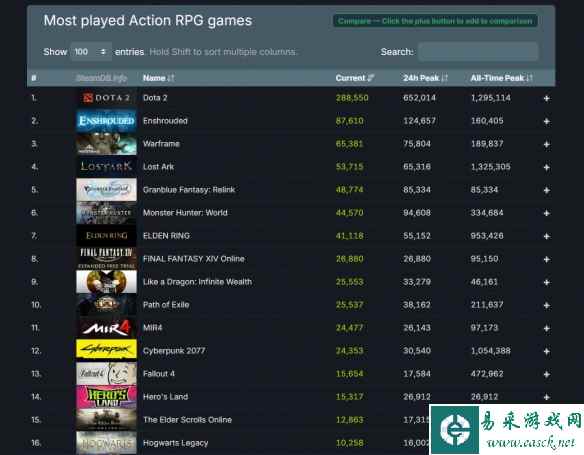Click the Hero's Land logo thumbnail
584x455 pixels.
[106, 397]
